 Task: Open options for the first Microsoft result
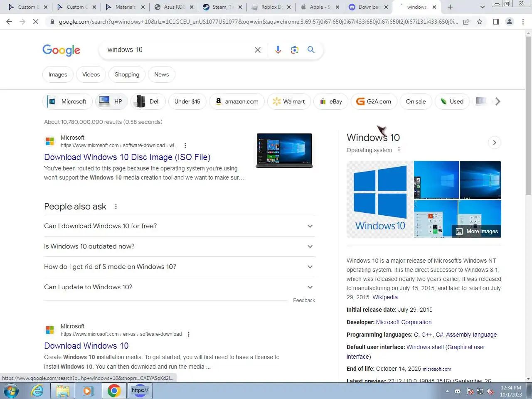point(185,145)
